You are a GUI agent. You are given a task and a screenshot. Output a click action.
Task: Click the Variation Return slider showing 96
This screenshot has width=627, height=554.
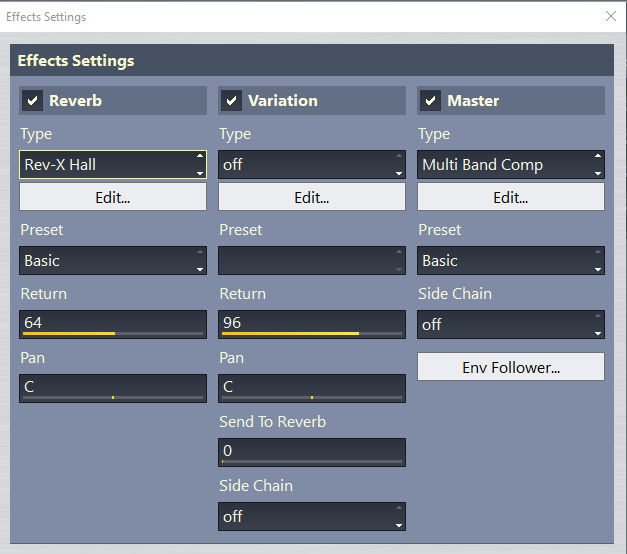(x=312, y=324)
